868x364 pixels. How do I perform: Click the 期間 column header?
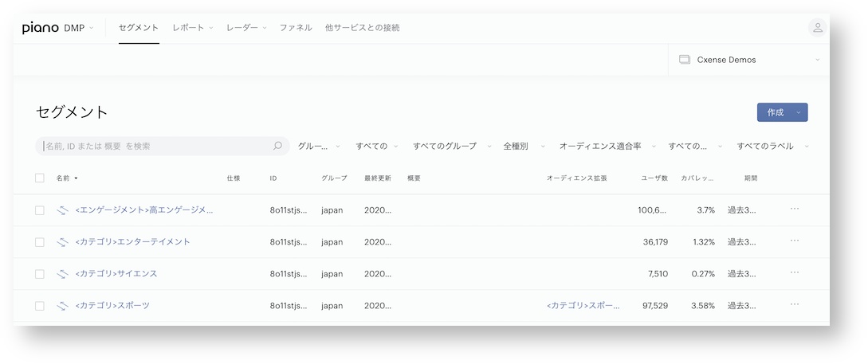tap(751, 178)
